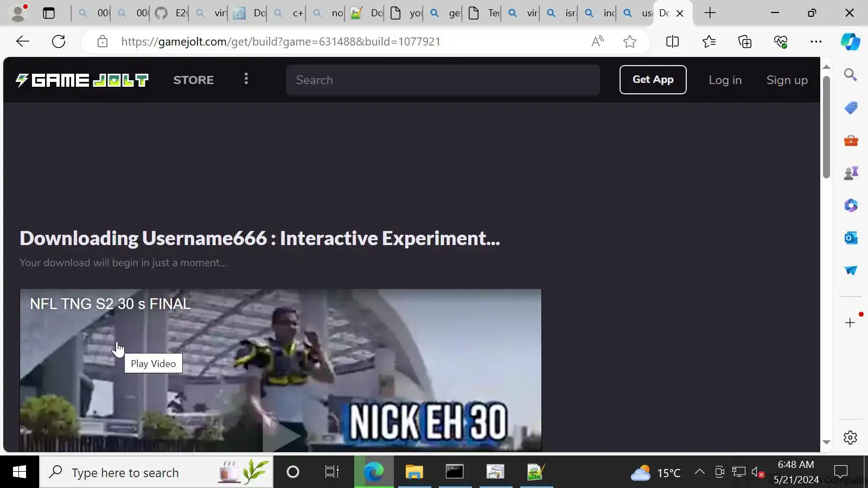This screenshot has width=868, height=488.
Task: Go back to the previous page
Action: coord(23,41)
